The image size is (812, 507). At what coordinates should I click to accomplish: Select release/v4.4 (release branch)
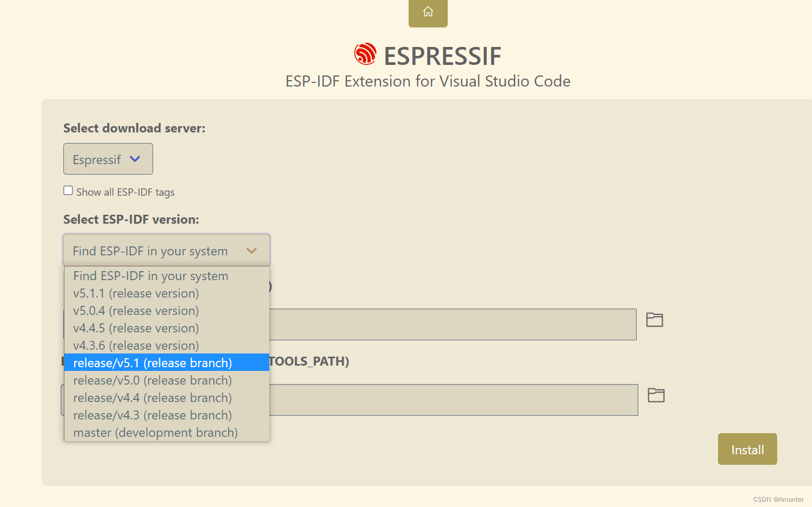click(167, 398)
